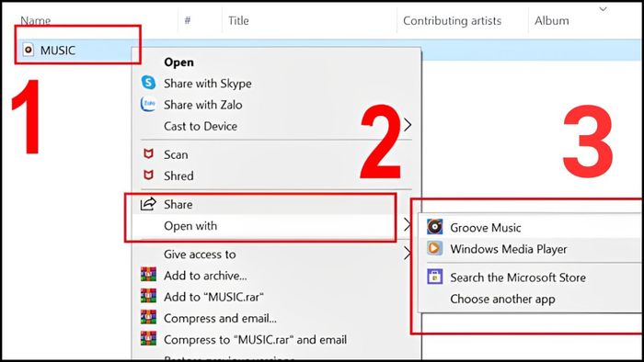The height and width of the screenshot is (362, 644).
Task: Expand Cast to Device submenu arrow
Action: click(x=407, y=125)
